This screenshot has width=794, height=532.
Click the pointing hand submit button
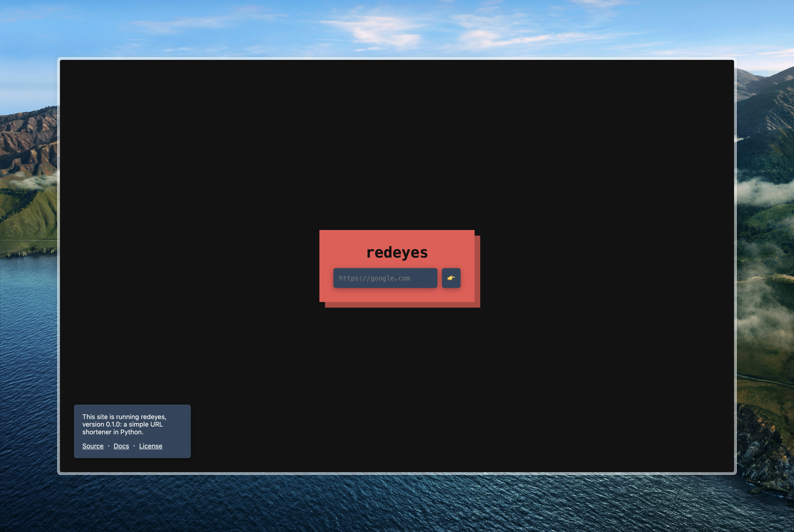click(x=451, y=278)
